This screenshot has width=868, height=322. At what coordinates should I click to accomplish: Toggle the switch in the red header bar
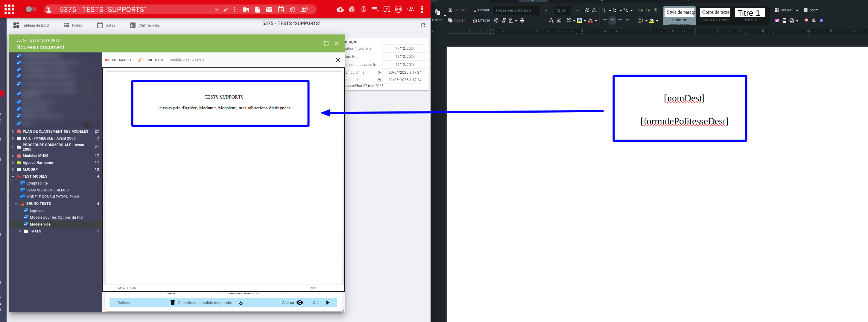click(x=31, y=10)
